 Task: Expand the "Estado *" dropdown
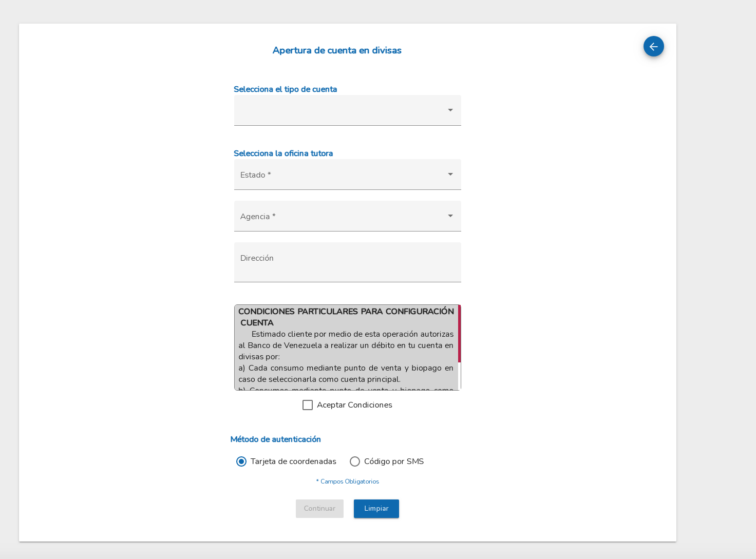pos(347,175)
